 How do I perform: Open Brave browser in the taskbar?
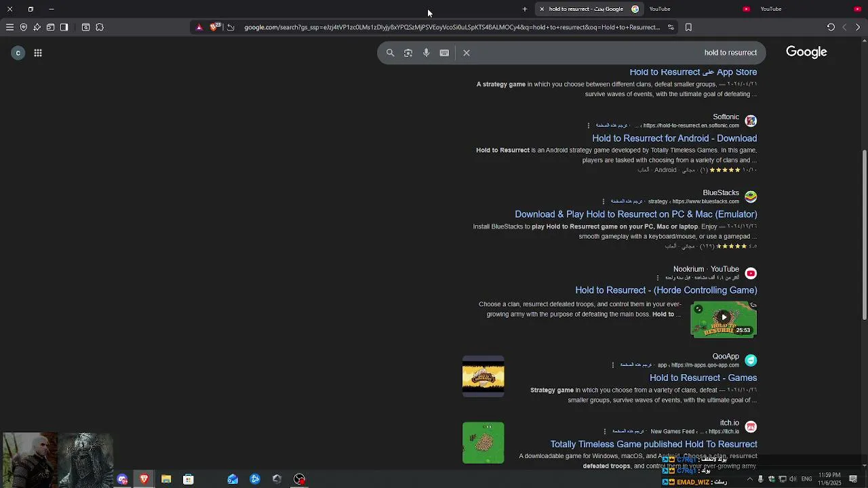point(144,479)
